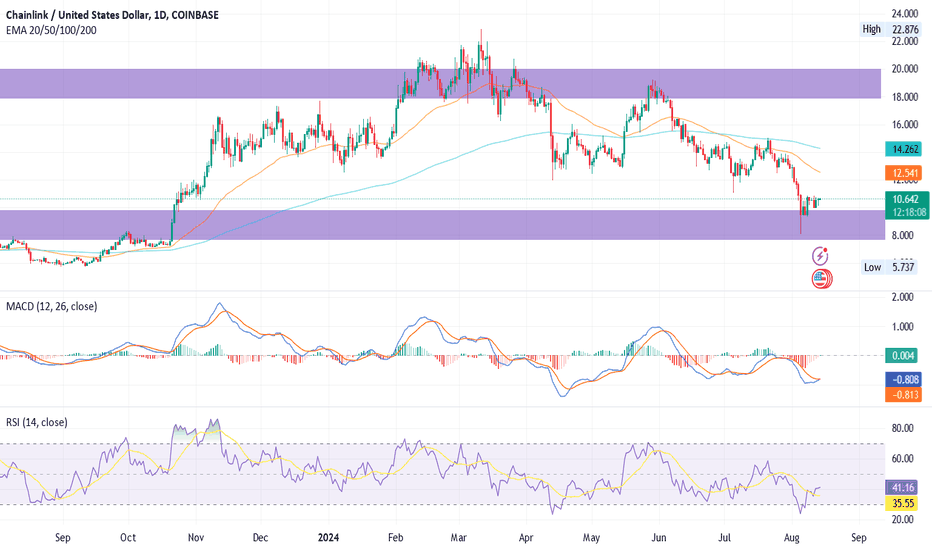This screenshot has width=932, height=550.
Task: Click the Apr label on time axis
Action: [526, 538]
